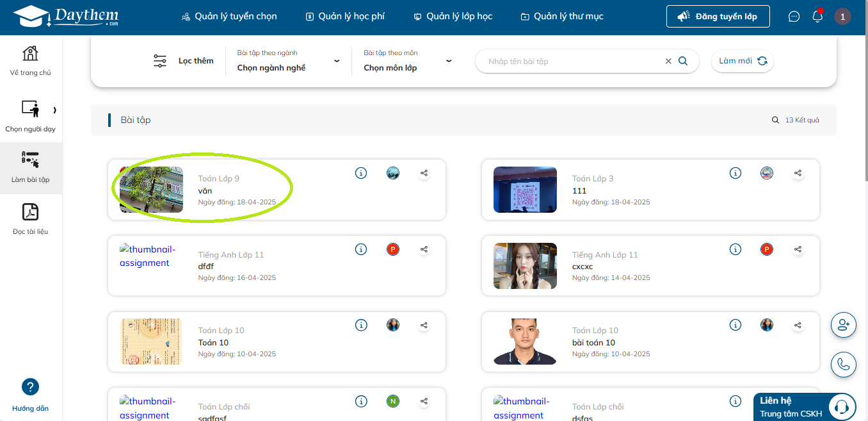The image size is (868, 421).
Task: Click the 13 Kết quả results text
Action: [x=802, y=120]
